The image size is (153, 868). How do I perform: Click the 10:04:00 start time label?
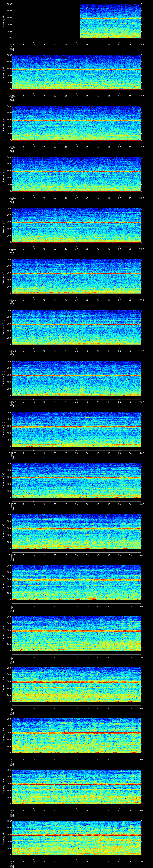(x=12, y=44)
